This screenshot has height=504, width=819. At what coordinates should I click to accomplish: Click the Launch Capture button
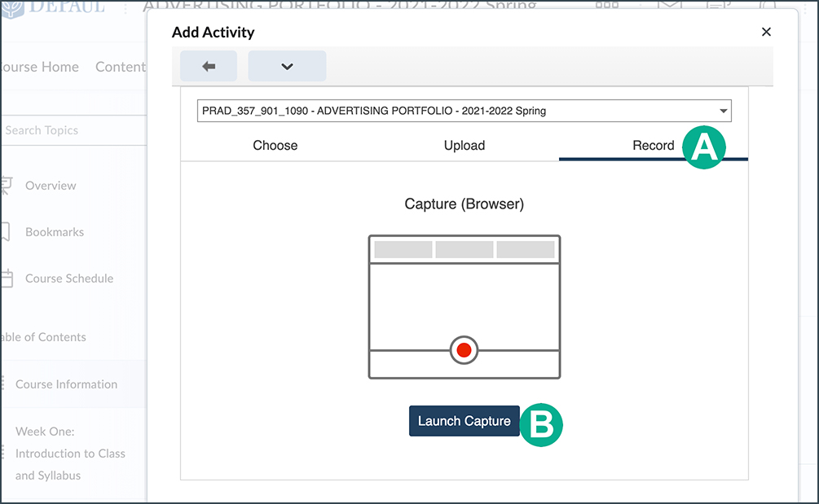tap(465, 421)
